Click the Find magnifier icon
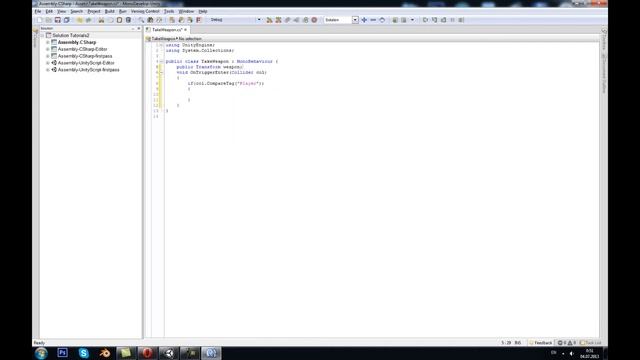The height and width of the screenshot is (360, 640). tap(141, 20)
